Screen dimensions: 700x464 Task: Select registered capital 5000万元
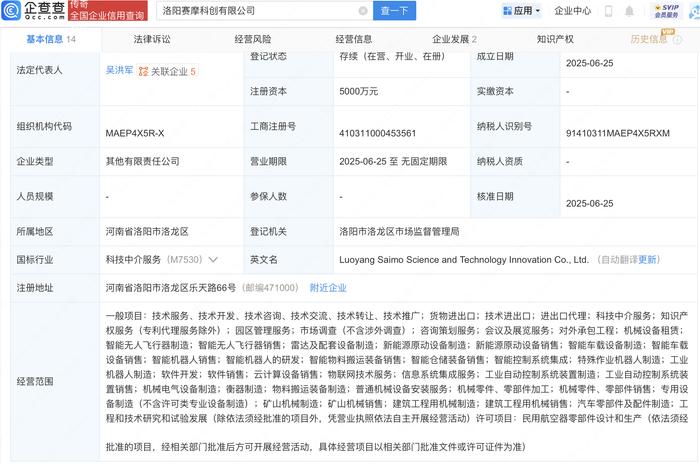[358, 92]
